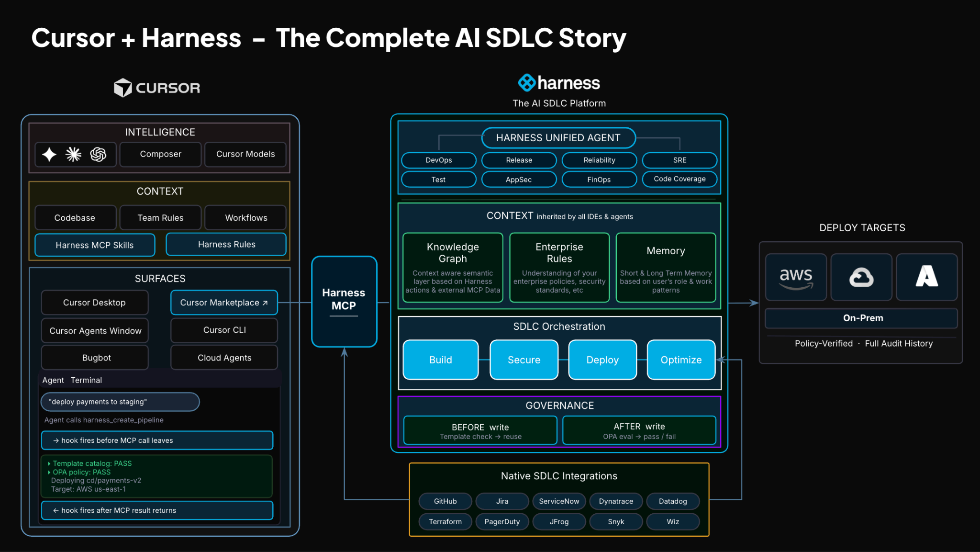The height and width of the screenshot is (552, 980).
Task: Click "OPA policy: PASS" line
Action: 79,472
